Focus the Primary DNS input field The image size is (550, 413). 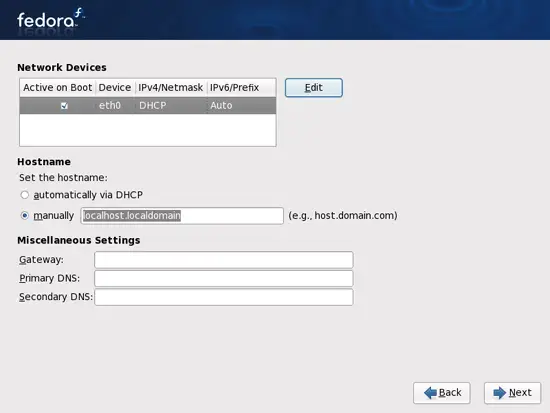tap(224, 278)
